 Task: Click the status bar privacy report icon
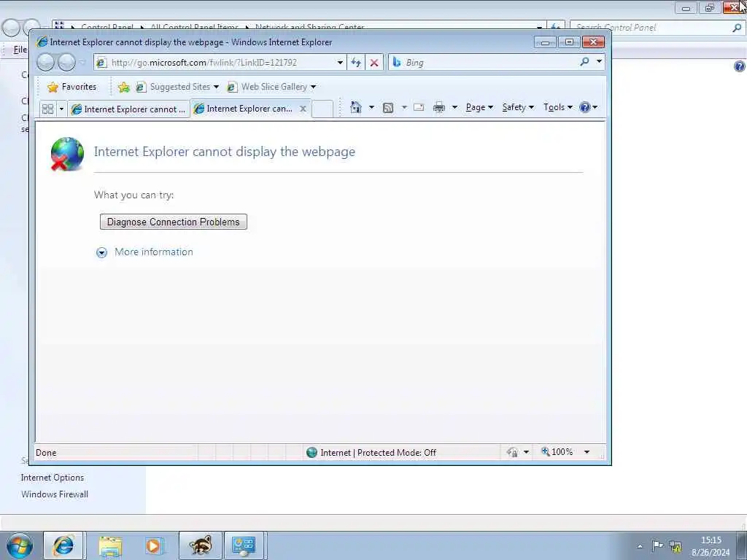pos(513,452)
